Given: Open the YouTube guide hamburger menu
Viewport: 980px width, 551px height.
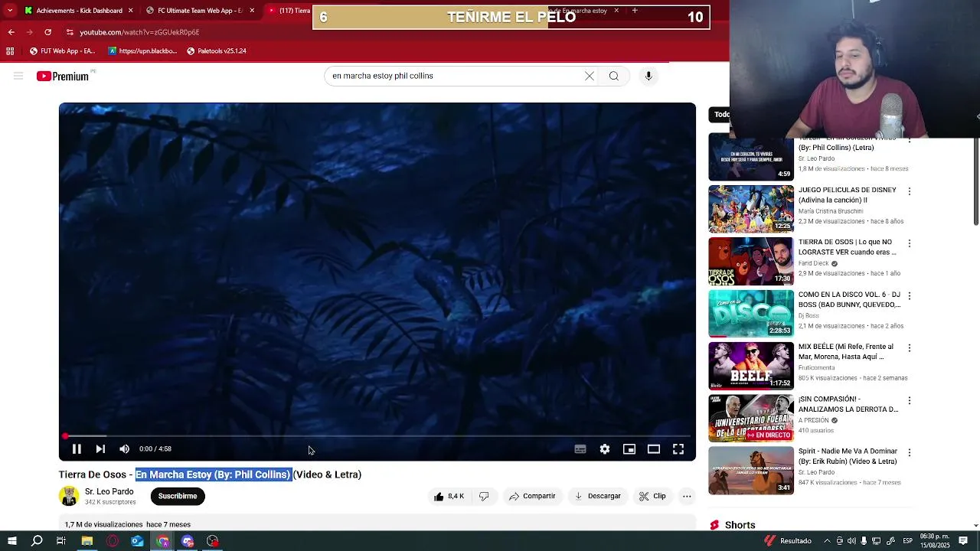Looking at the screenshot, I should [x=18, y=76].
